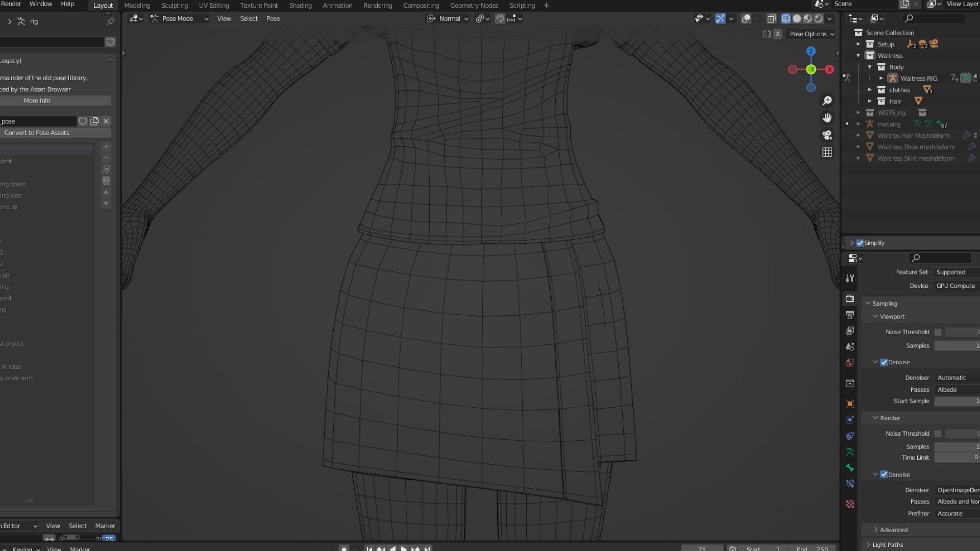This screenshot has width=980, height=551.
Task: Click Convert to Pose Assets button
Action: (x=55, y=133)
